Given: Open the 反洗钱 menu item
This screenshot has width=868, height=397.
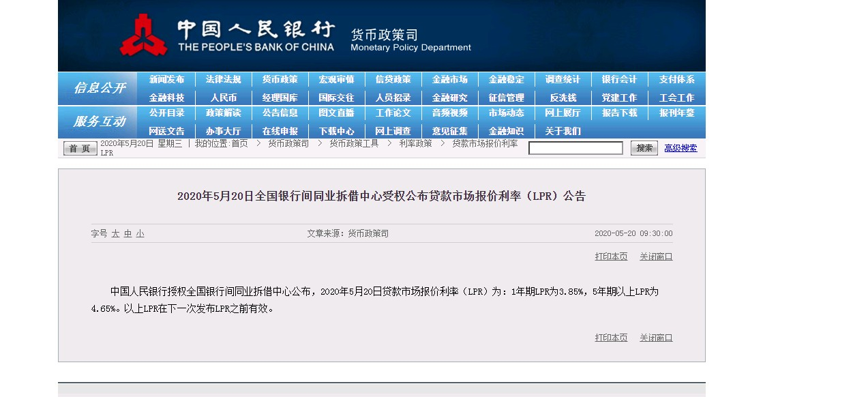Looking at the screenshot, I should (x=563, y=98).
